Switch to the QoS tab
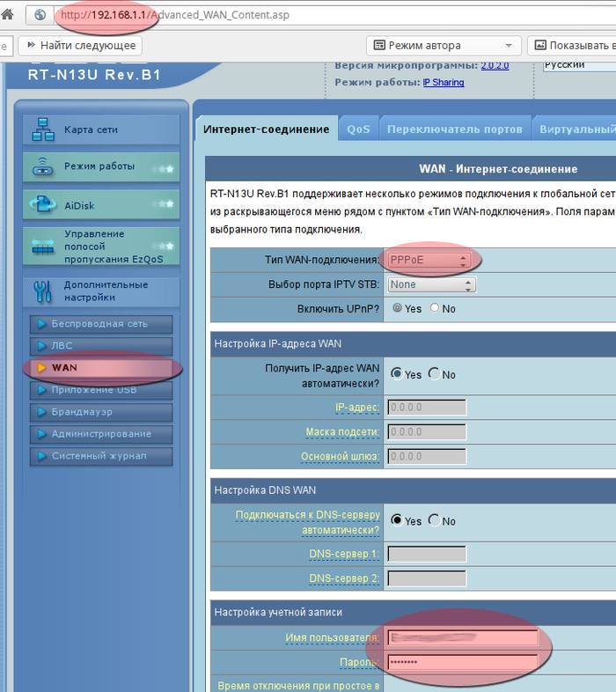616x692 pixels. (x=358, y=129)
